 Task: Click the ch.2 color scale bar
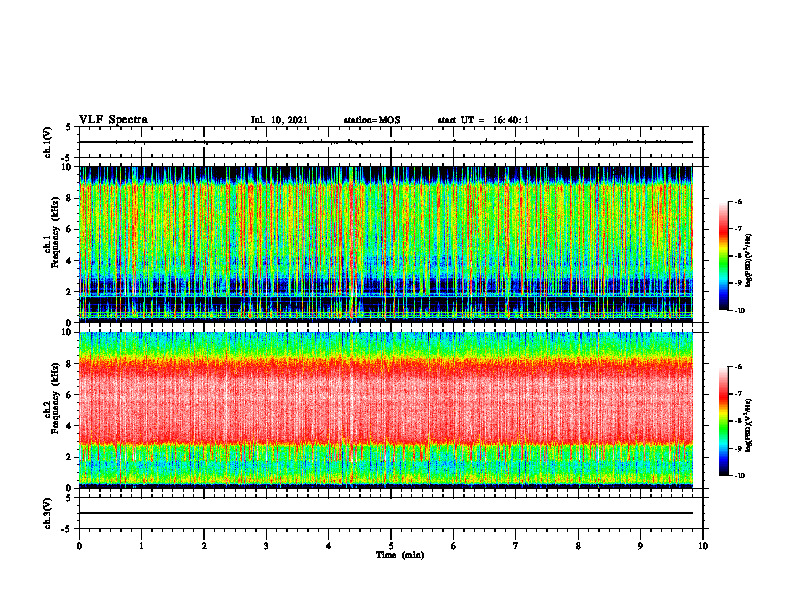[x=723, y=421]
